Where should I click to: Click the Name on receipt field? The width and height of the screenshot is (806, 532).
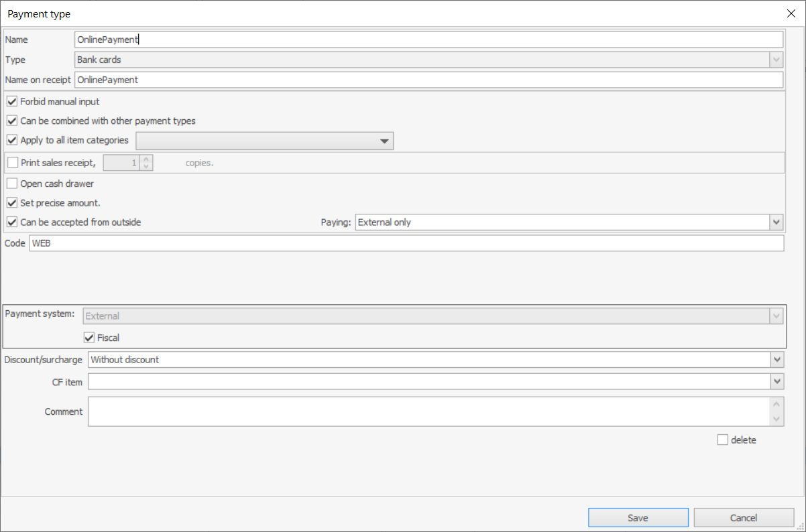[428, 80]
